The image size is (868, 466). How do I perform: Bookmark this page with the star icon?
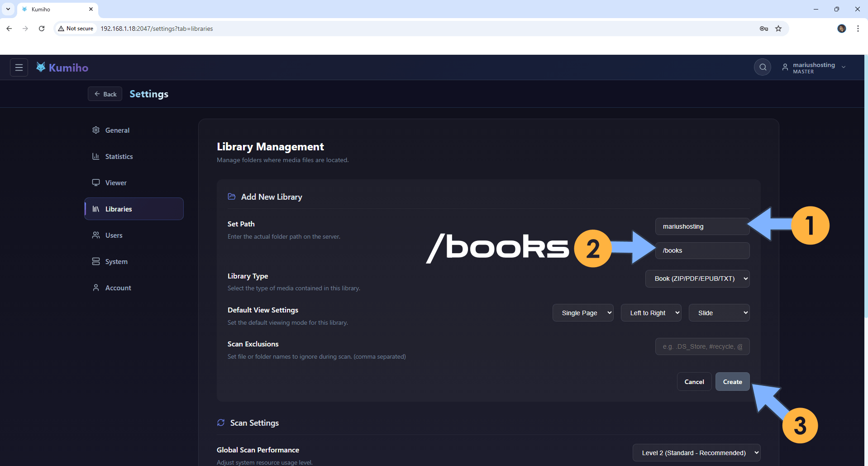coord(778,29)
